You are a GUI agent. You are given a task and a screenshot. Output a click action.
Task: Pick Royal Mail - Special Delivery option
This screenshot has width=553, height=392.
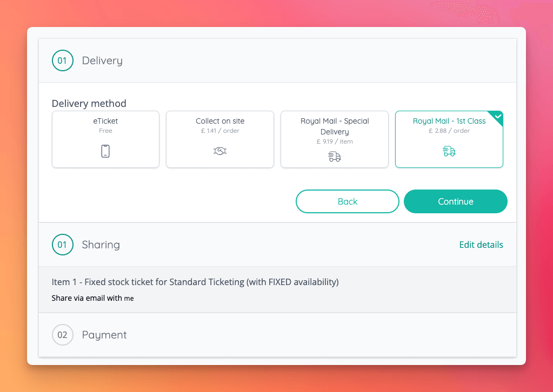click(x=334, y=139)
